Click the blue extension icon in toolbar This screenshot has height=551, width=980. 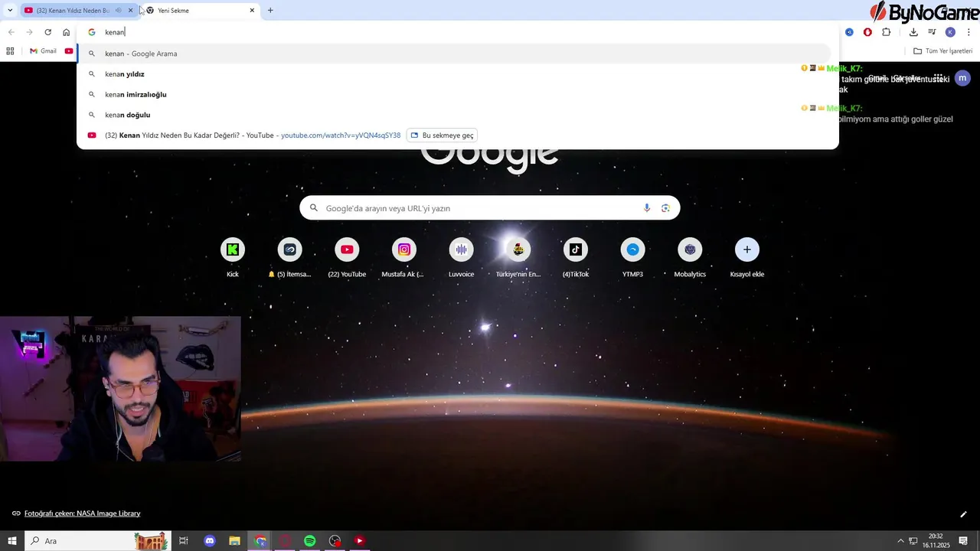pos(849,32)
